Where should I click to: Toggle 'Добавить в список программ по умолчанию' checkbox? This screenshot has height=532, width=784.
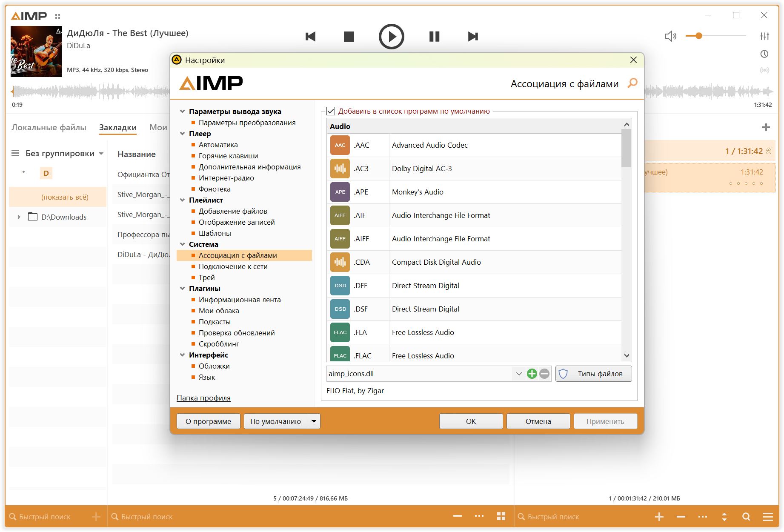[331, 111]
